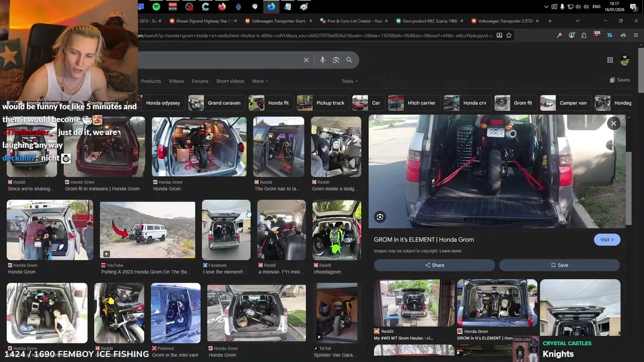Close the image preview panel
This screenshot has width=644, height=362.
pyautogui.click(x=613, y=123)
